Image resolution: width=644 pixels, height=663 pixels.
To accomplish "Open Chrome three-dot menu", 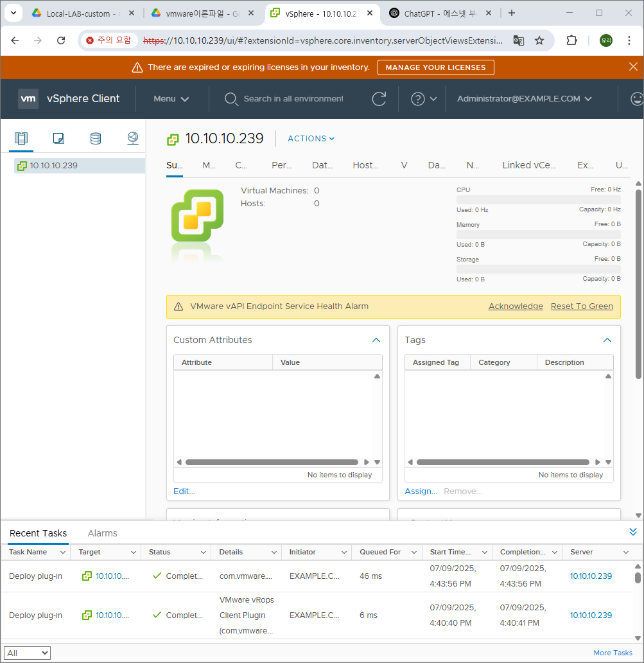I will (629, 40).
